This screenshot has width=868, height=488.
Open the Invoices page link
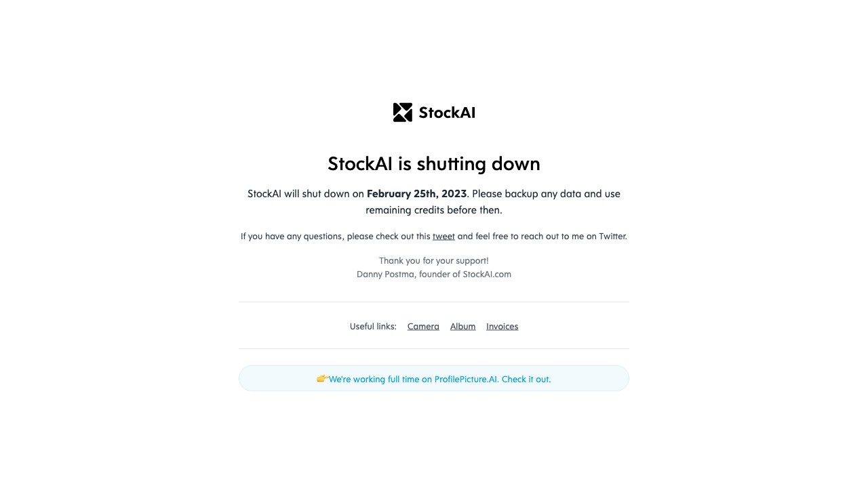point(502,326)
